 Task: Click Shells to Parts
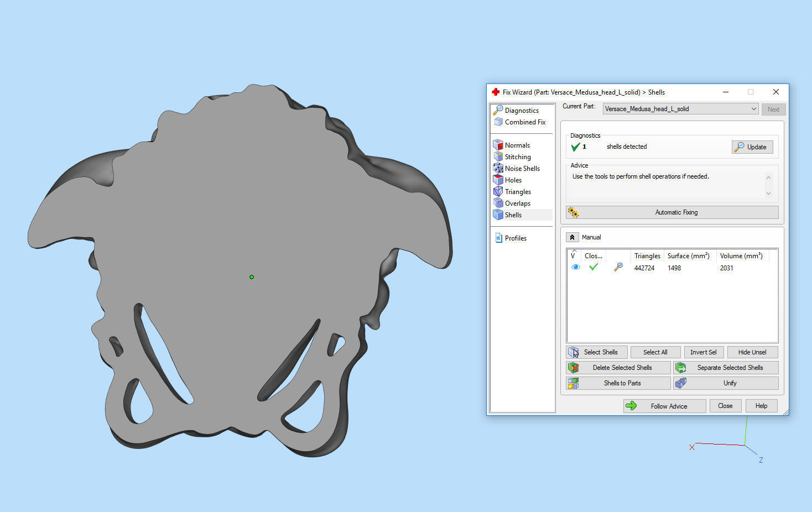point(618,383)
